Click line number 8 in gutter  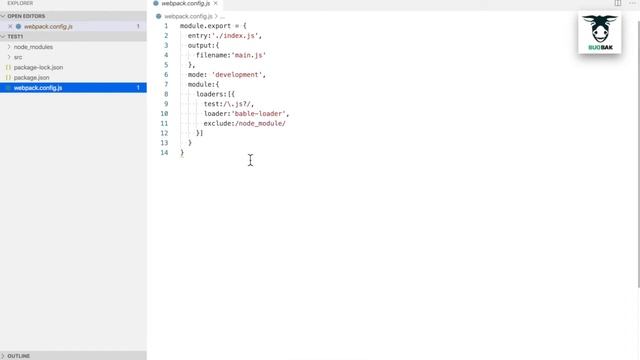coord(166,94)
